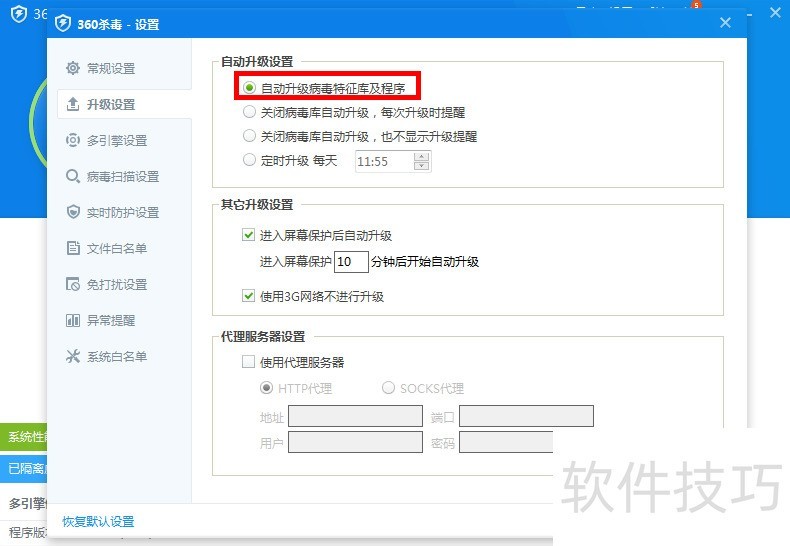Click the upload icon for 升级设置
This screenshot has width=790, height=546.
(x=73, y=104)
